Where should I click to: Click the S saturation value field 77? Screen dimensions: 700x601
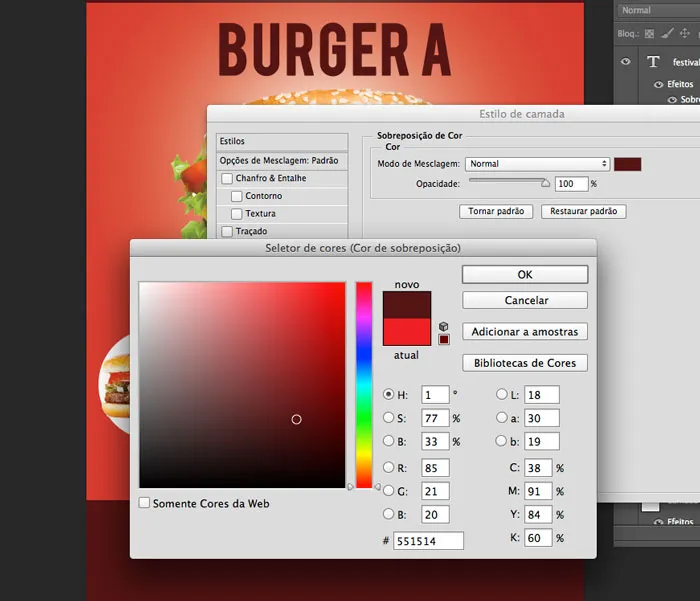click(435, 418)
